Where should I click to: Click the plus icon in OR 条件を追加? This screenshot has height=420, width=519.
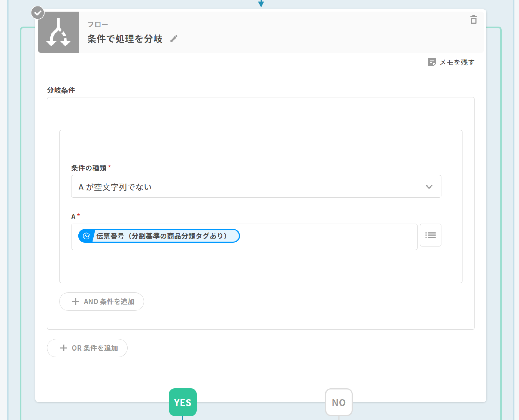[x=64, y=348]
